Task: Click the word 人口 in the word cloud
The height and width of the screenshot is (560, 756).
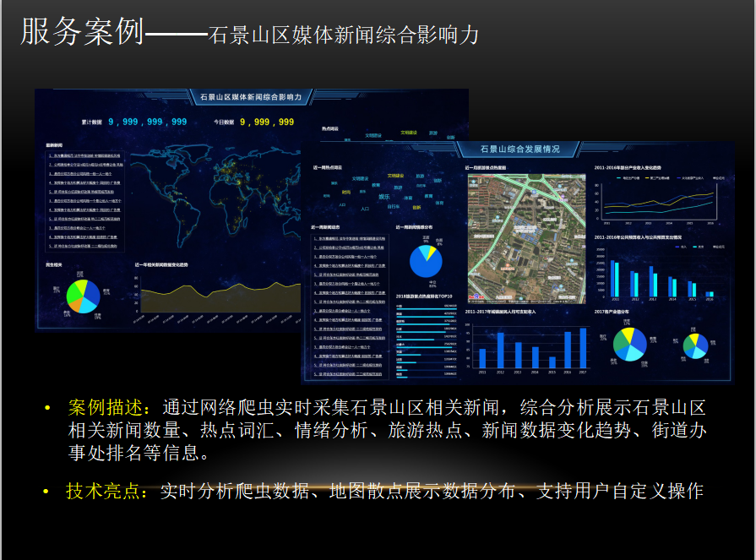Action: pos(365,208)
